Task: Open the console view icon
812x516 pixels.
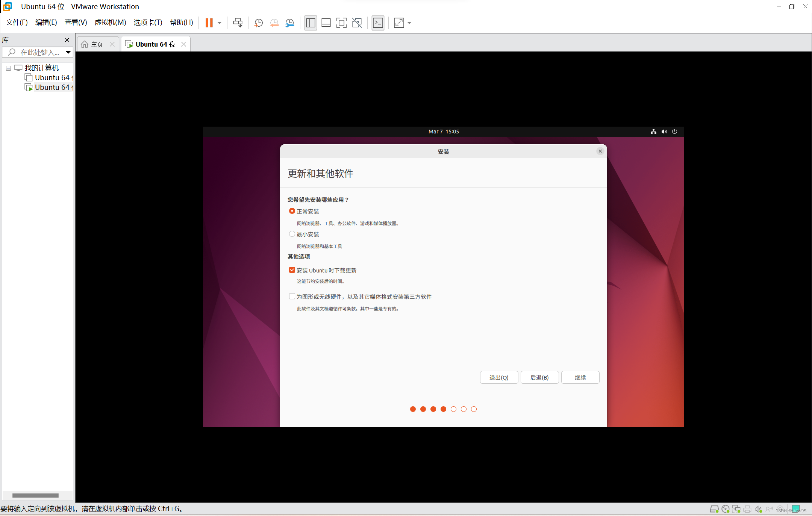Action: pos(378,23)
